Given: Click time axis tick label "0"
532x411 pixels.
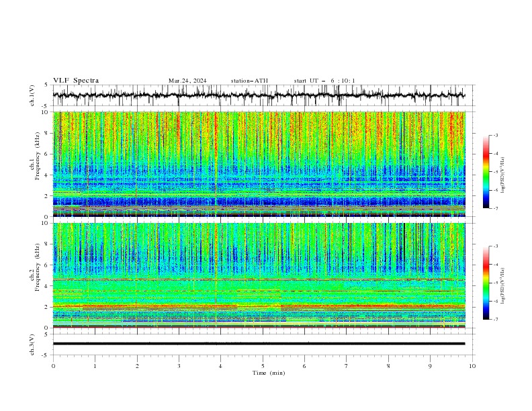Looking at the screenshot, I should click(x=53, y=366).
